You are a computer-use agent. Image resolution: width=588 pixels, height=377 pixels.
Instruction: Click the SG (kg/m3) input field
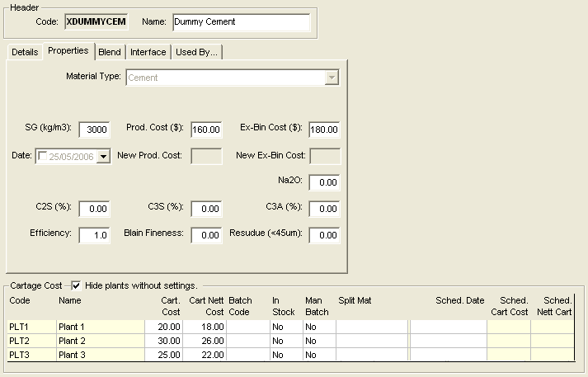click(x=95, y=130)
